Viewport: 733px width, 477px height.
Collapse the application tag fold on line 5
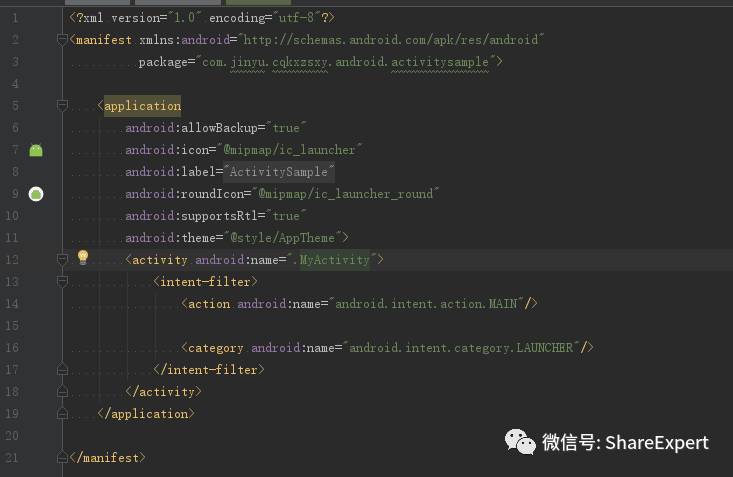tap(62, 106)
